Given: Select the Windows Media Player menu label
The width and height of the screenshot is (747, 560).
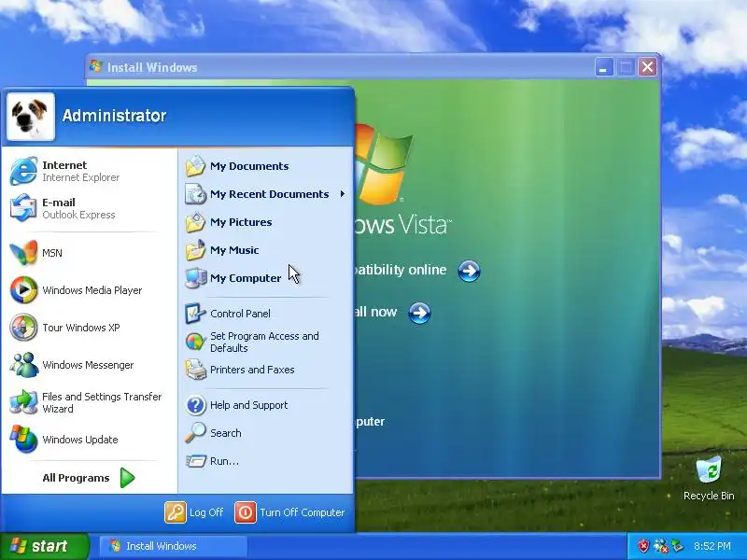Looking at the screenshot, I should pos(92,290).
